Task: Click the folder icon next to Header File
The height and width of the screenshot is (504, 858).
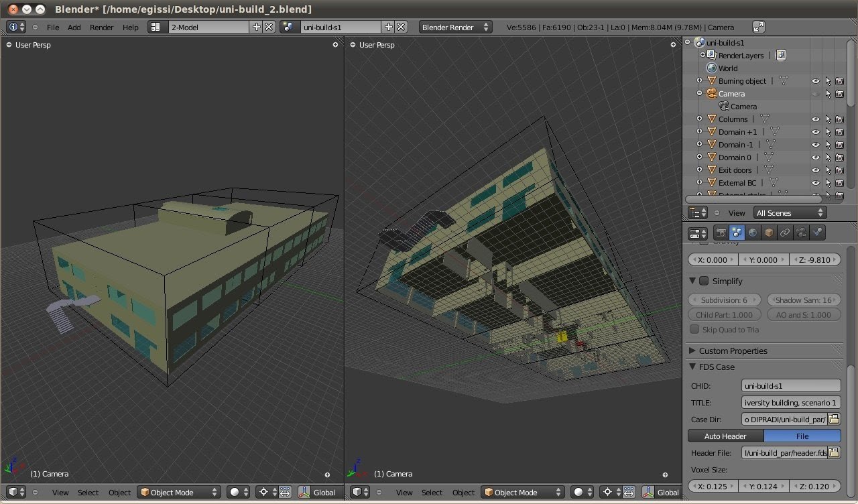Action: coord(834,452)
